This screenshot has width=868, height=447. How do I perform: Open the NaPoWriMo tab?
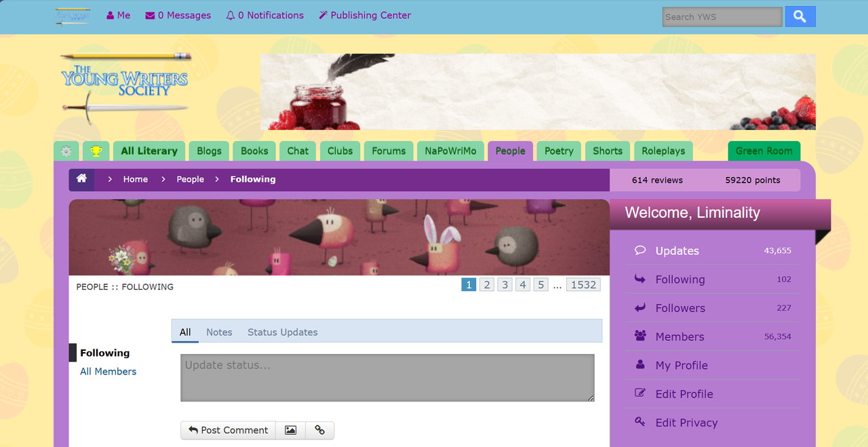tap(450, 151)
